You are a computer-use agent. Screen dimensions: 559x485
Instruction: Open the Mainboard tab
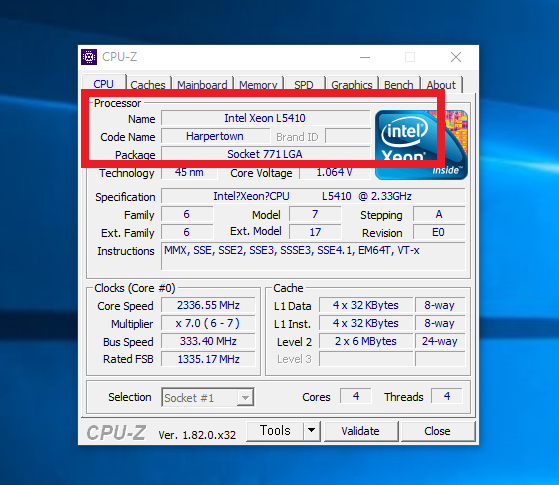[x=202, y=85]
